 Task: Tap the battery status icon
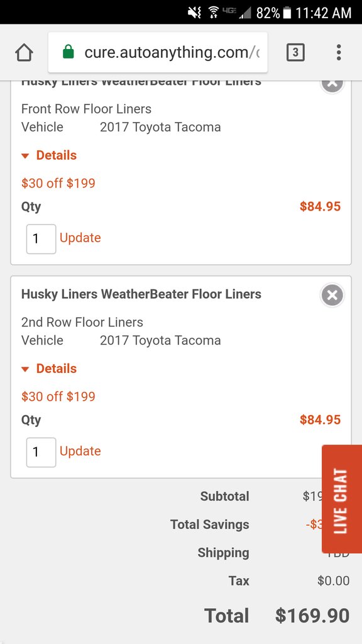pyautogui.click(x=287, y=13)
